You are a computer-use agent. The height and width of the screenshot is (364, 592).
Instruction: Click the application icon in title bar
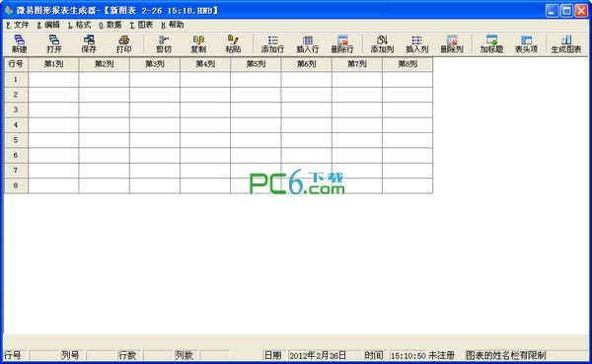8,10
